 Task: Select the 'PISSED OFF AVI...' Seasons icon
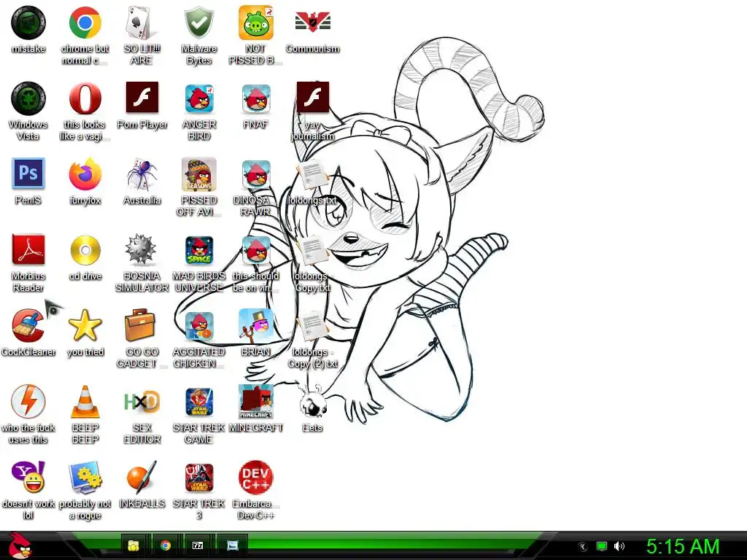(198, 174)
